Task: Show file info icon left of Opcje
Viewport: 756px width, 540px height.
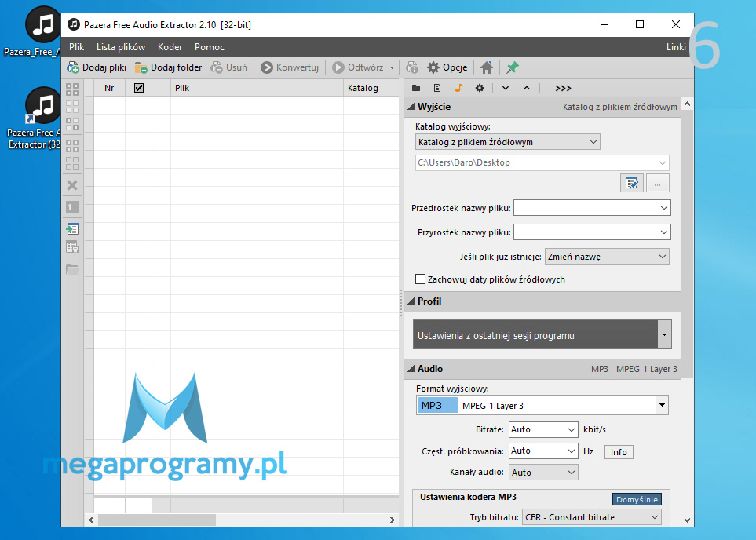Action: click(411, 67)
